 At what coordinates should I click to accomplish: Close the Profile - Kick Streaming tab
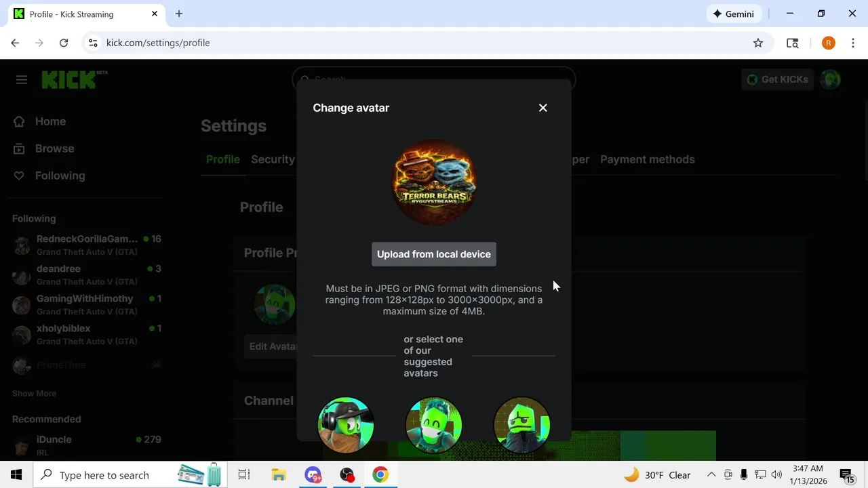pyautogui.click(x=155, y=14)
